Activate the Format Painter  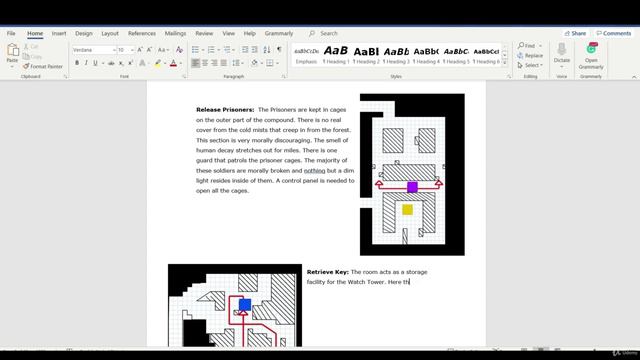click(x=43, y=66)
